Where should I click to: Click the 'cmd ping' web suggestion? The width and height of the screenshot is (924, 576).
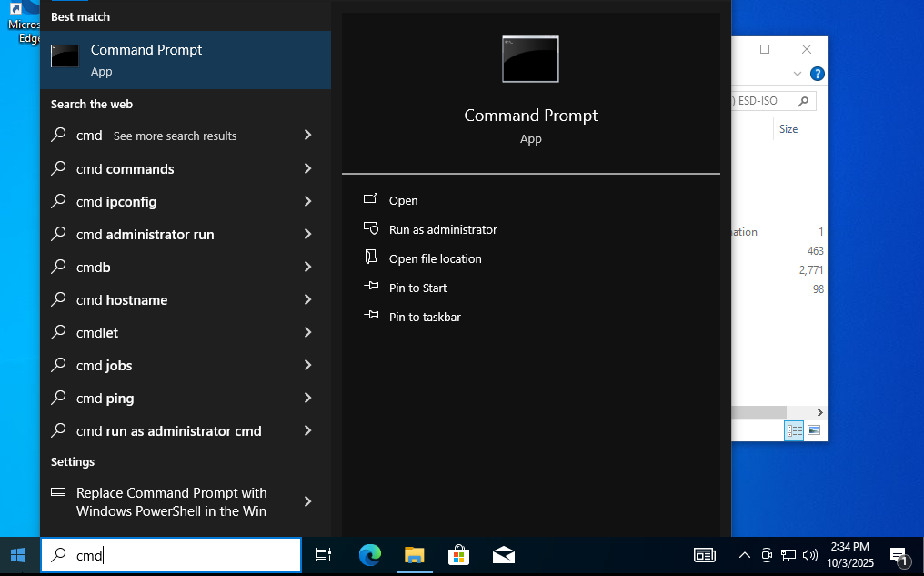tap(105, 398)
